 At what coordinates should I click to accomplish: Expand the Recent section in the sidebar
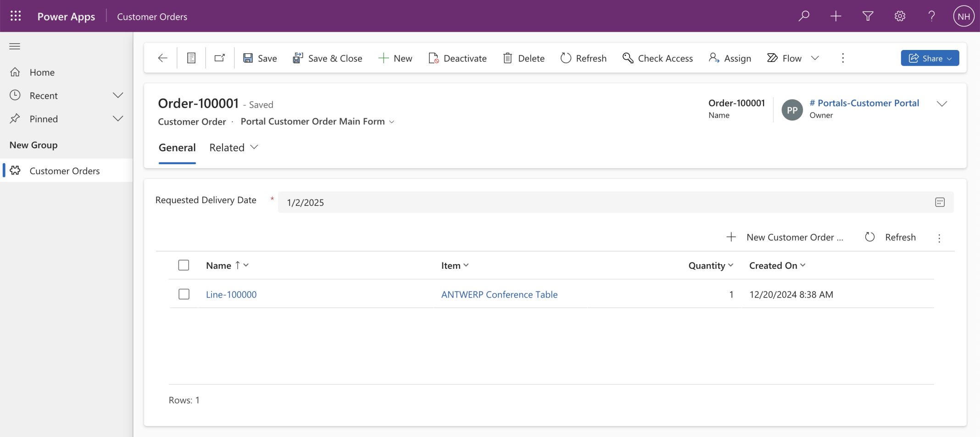coord(118,95)
